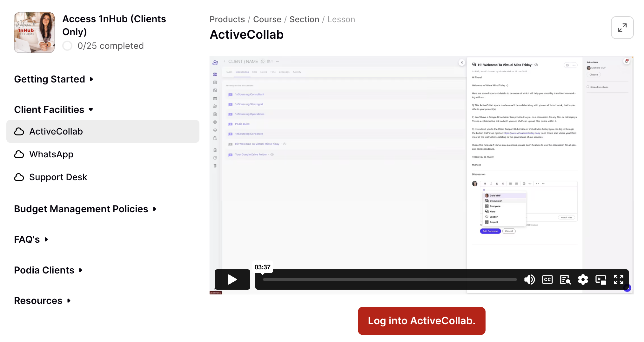
Task: Expand the Getting Started section
Action: (54, 79)
